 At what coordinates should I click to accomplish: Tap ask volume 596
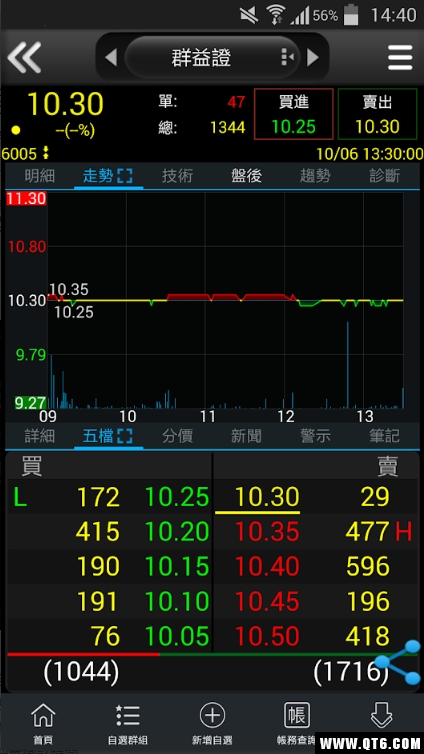click(368, 566)
